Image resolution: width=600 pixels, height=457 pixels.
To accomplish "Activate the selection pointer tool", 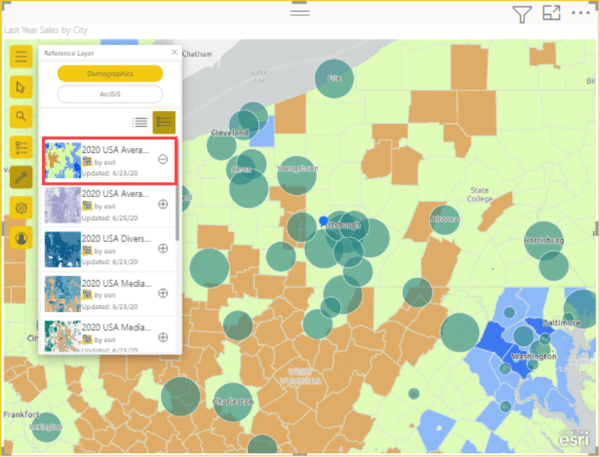I will click(21, 87).
